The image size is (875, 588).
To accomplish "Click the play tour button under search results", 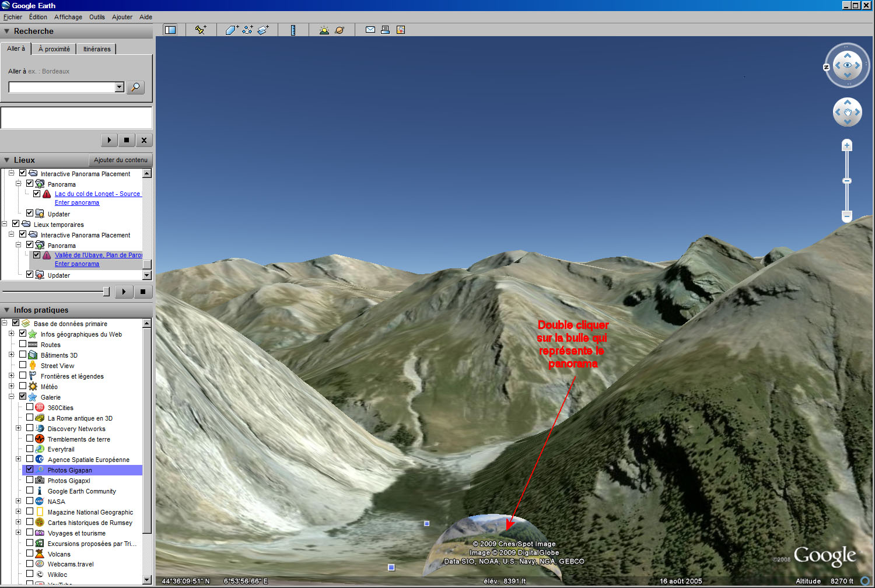I will 109,140.
